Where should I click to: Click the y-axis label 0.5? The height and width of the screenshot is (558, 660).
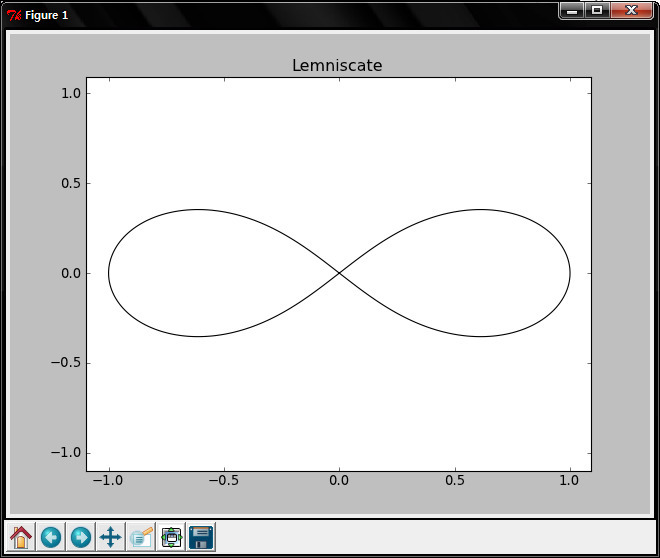tap(71, 183)
